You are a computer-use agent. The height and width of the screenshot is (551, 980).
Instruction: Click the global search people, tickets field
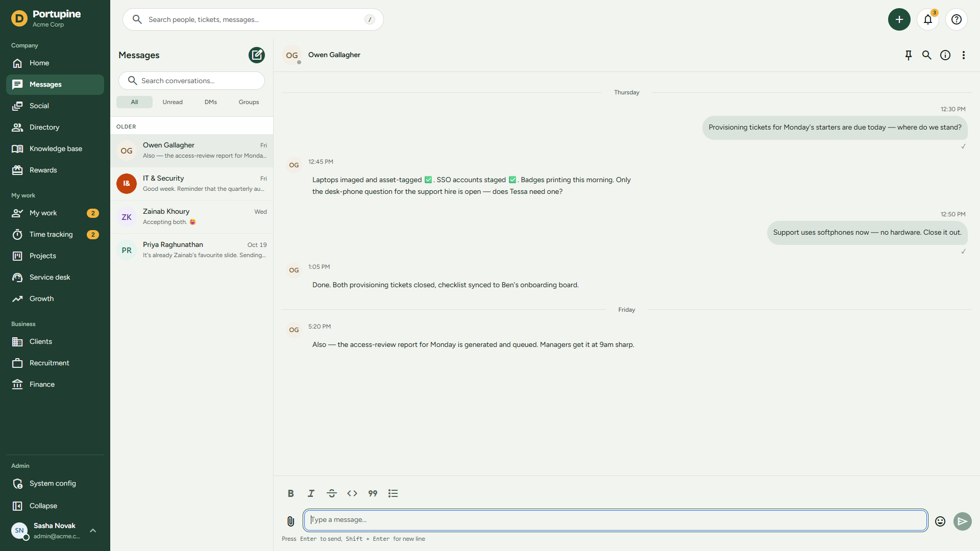click(x=253, y=19)
